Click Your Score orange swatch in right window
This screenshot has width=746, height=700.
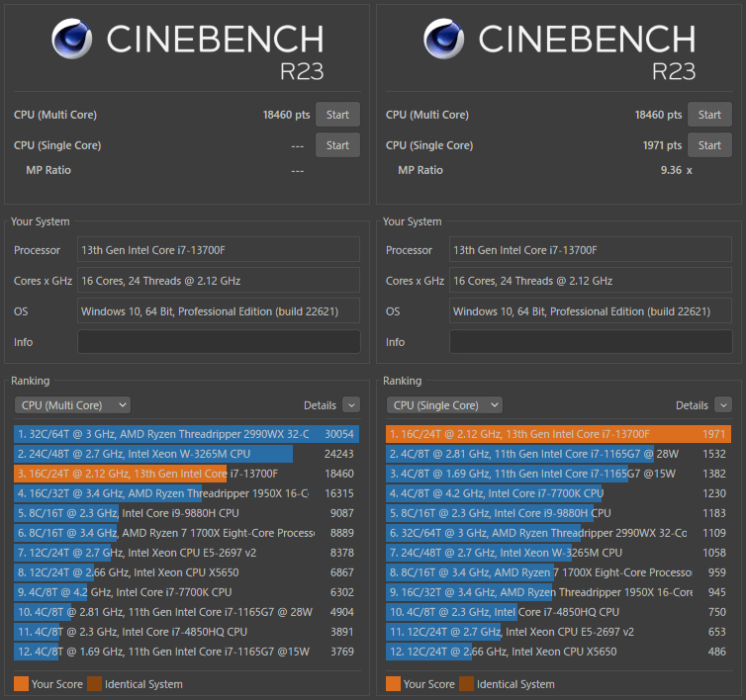[394, 684]
